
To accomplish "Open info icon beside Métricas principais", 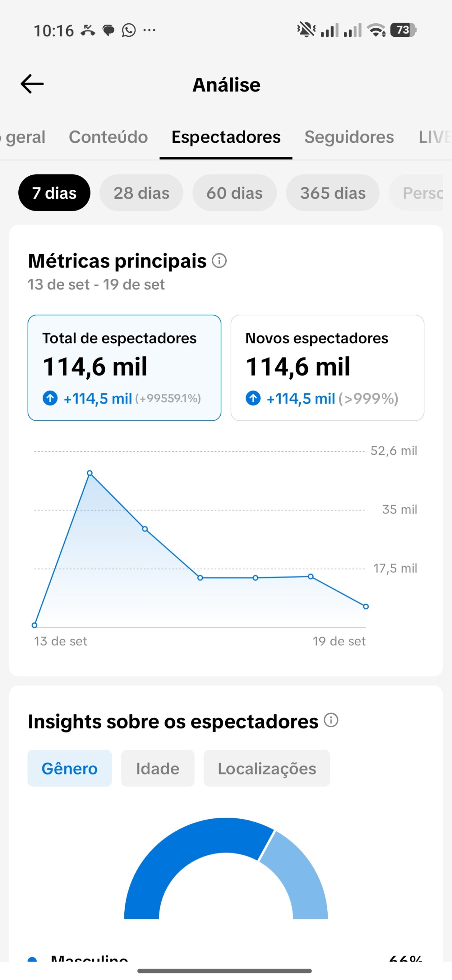I will coord(219,261).
